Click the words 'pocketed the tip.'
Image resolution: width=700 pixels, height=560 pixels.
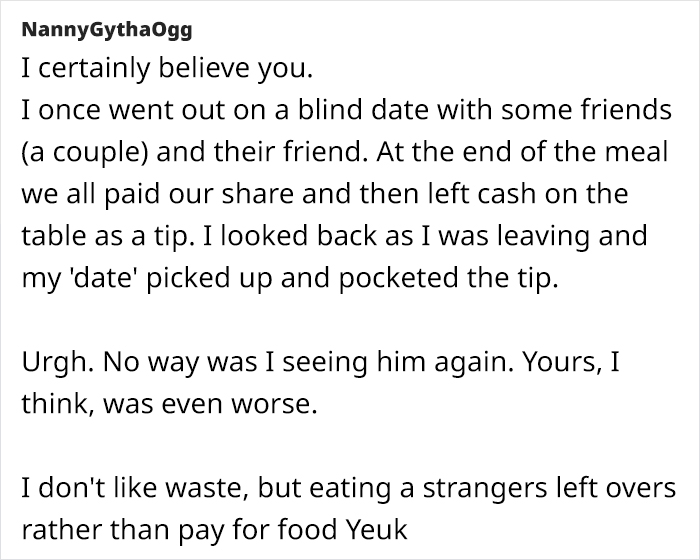tap(448, 278)
